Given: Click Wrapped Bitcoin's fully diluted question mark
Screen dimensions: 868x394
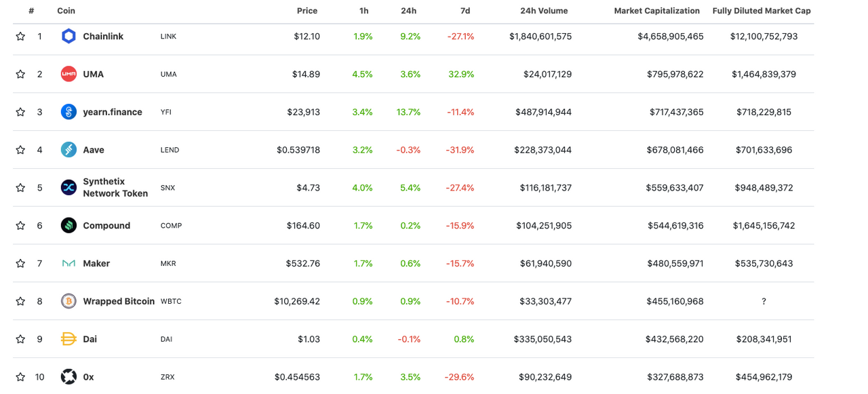Looking at the screenshot, I should (764, 301).
